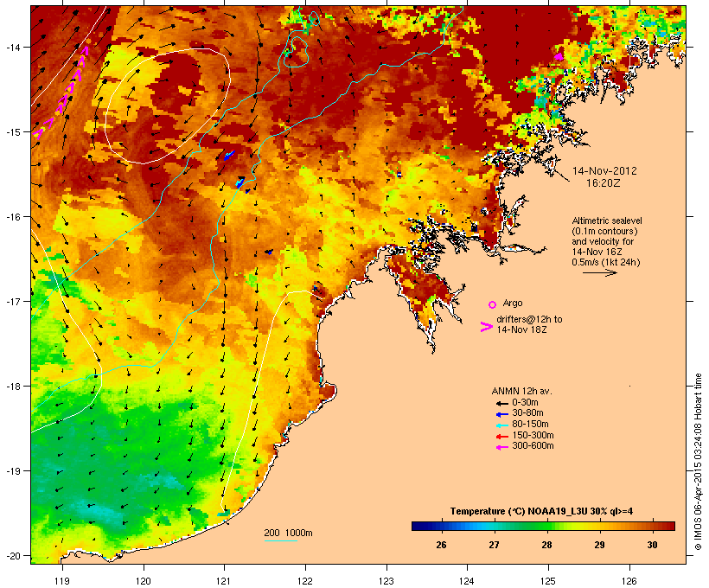The image size is (709, 588).
Task: Click the Argo legend label
Action: (x=513, y=303)
